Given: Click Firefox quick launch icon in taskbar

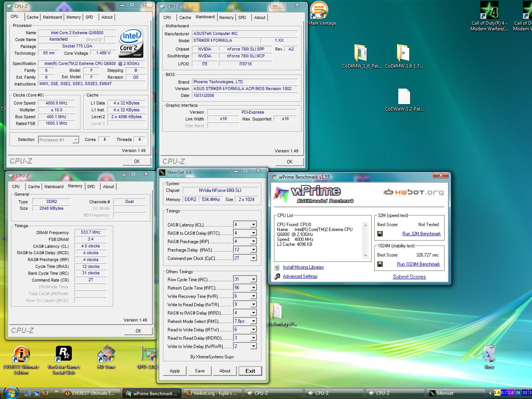Looking at the screenshot, I should click(x=45, y=393).
